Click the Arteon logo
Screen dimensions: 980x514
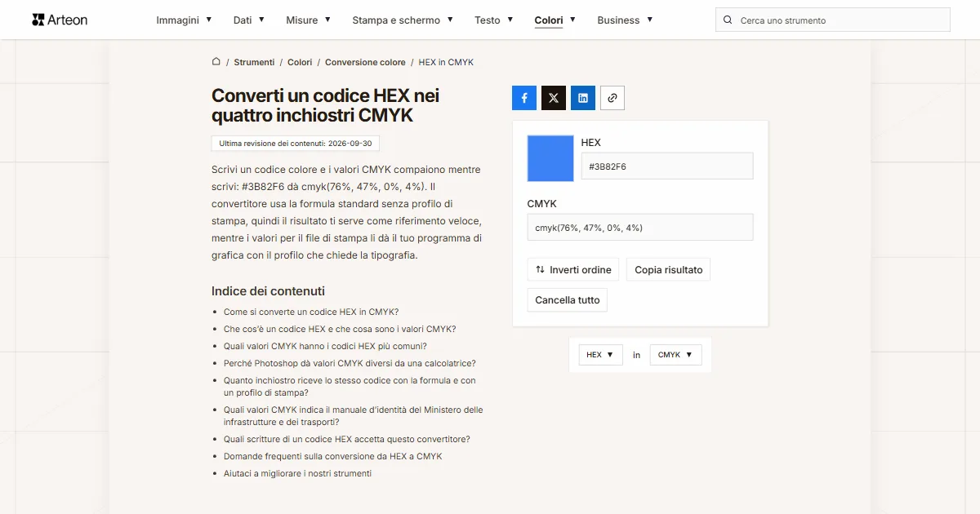(60, 20)
